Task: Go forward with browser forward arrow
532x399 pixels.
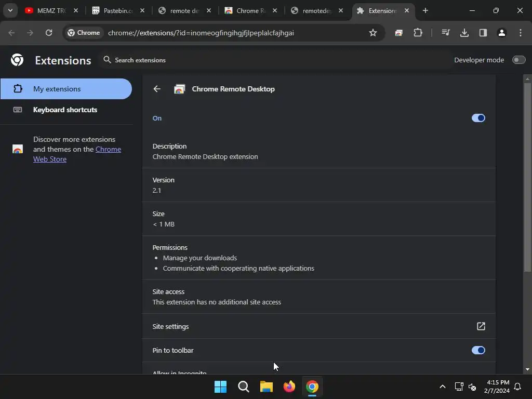Action: pos(30,33)
